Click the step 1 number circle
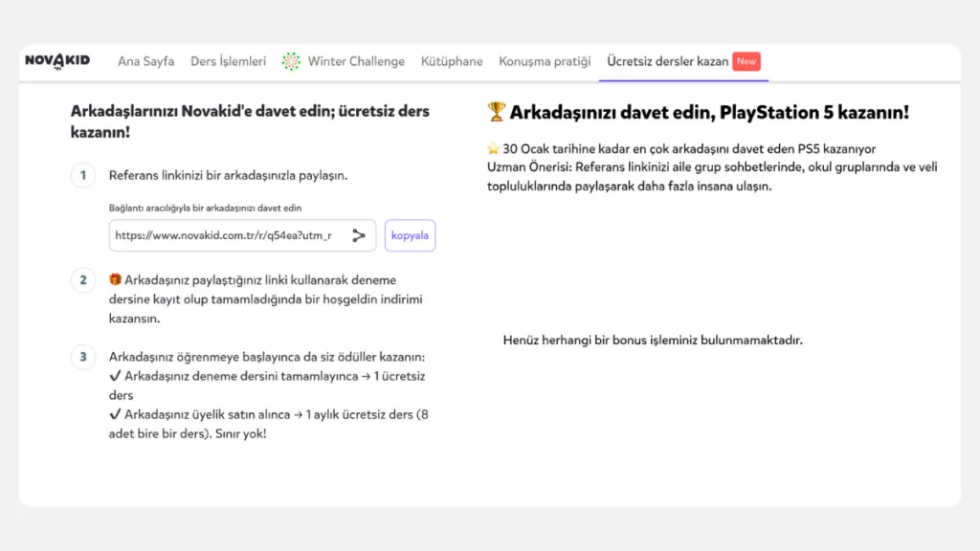Screen dimensions: 980x551 click(x=83, y=175)
